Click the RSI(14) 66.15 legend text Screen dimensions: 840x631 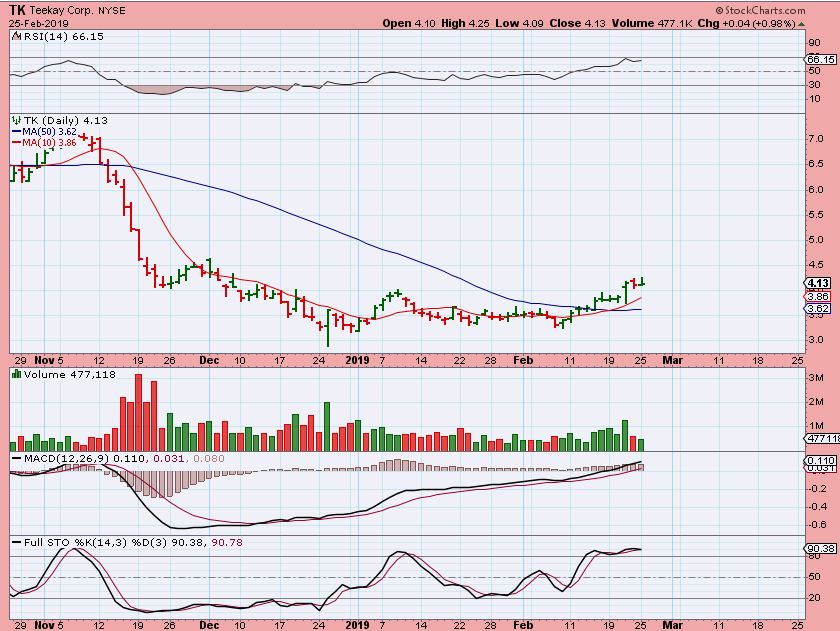(63, 36)
